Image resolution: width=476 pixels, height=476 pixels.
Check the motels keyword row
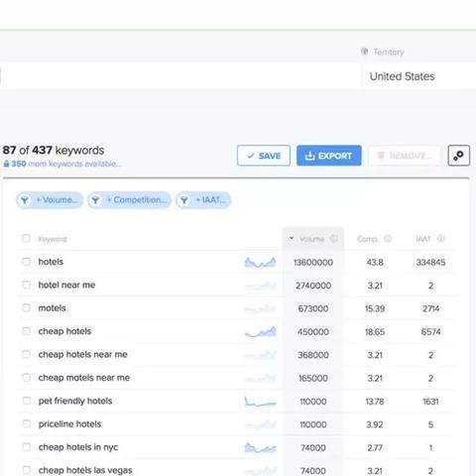click(x=26, y=307)
